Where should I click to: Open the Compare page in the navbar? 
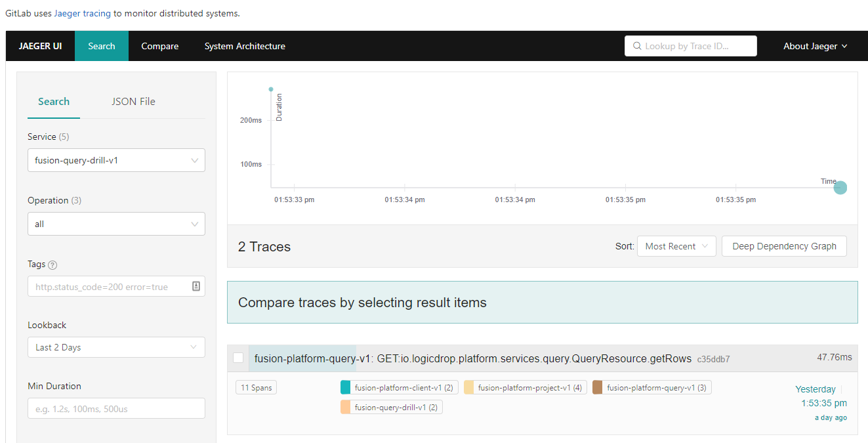coord(160,46)
